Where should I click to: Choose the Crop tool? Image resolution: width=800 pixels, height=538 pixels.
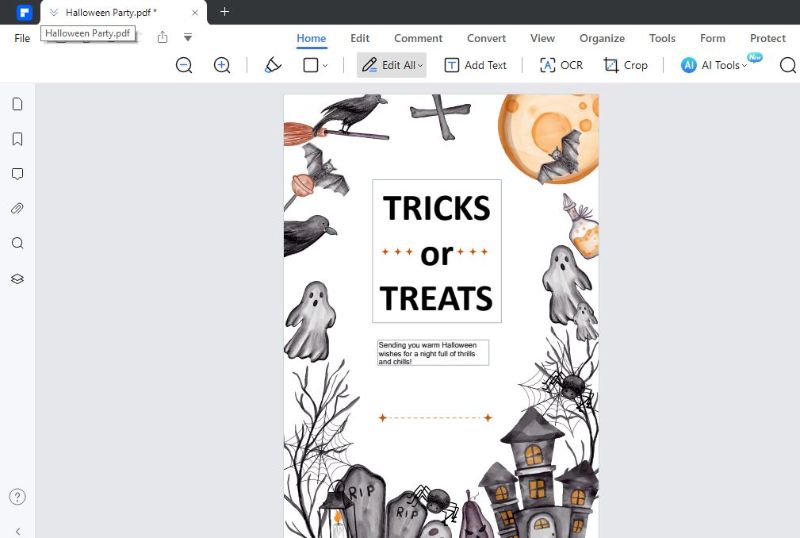pos(626,65)
